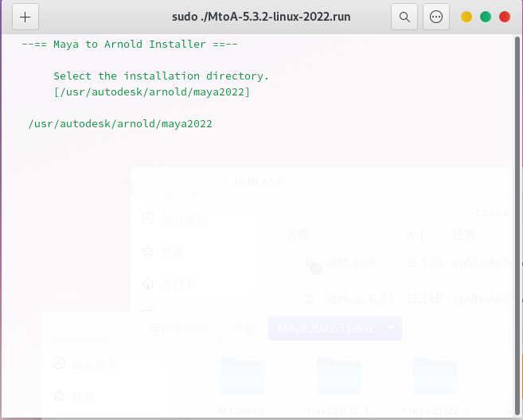Click the window title sudo ./MtoA-5.3.2-linux-2022.run
Image resolution: width=523 pixels, height=420 pixels.
pos(260,17)
